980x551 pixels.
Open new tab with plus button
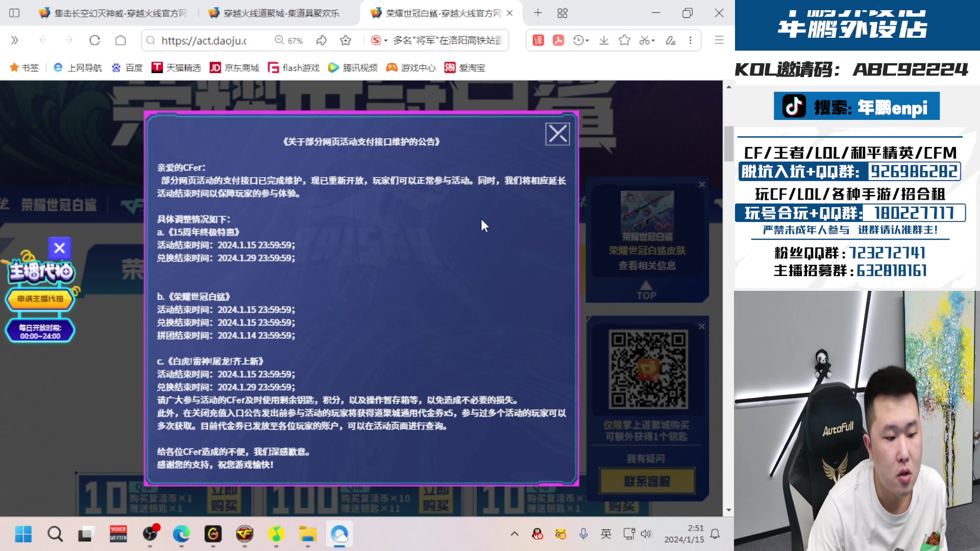(x=537, y=13)
